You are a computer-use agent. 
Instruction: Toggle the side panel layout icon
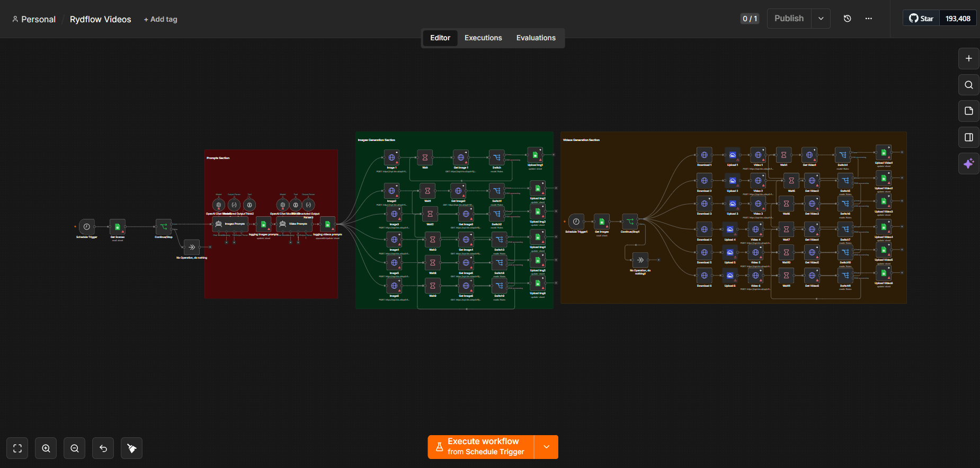click(968, 137)
